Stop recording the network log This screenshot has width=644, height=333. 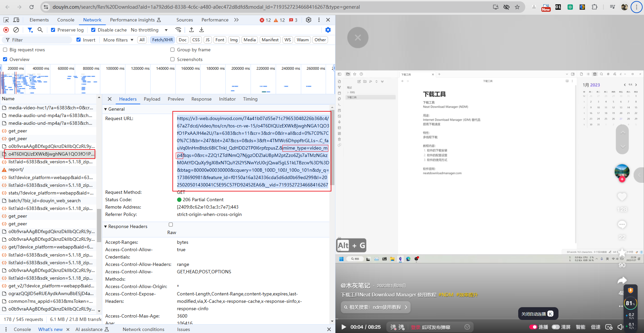[x=6, y=30]
